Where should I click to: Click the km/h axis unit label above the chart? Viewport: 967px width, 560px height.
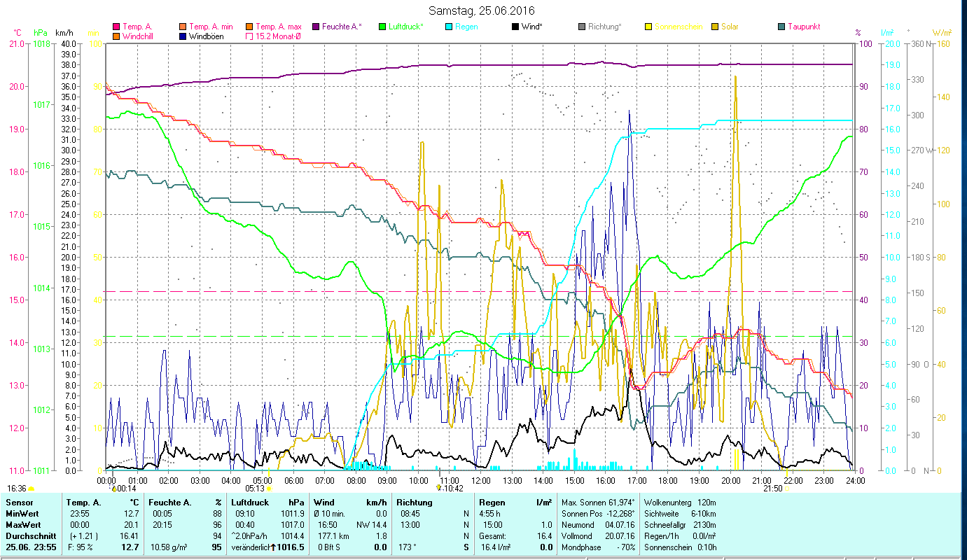pyautogui.click(x=64, y=33)
